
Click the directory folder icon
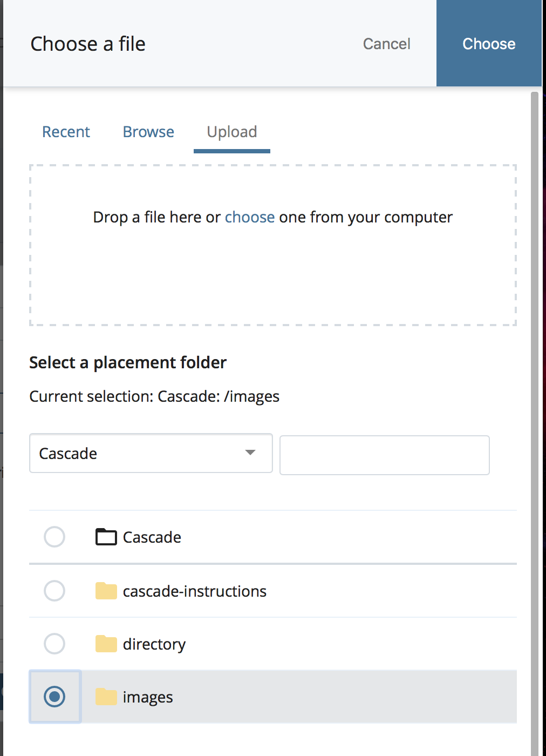click(x=106, y=644)
